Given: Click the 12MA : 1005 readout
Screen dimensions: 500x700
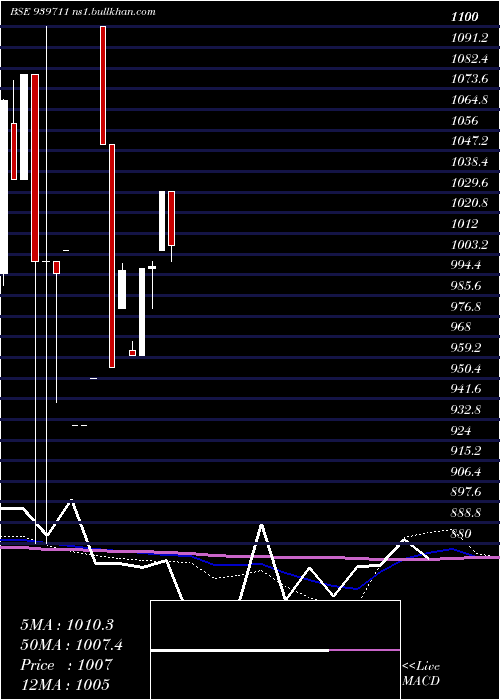Looking at the screenshot, I should coord(65,685).
